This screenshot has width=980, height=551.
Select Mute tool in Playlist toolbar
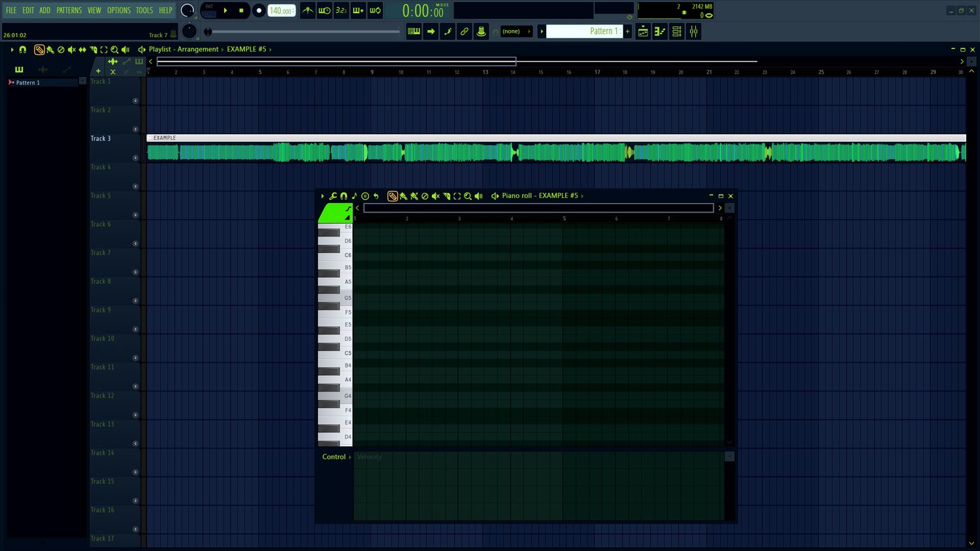point(72,50)
